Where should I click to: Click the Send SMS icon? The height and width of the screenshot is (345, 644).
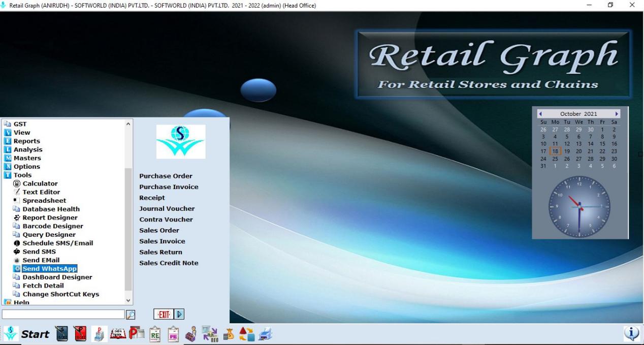17,252
